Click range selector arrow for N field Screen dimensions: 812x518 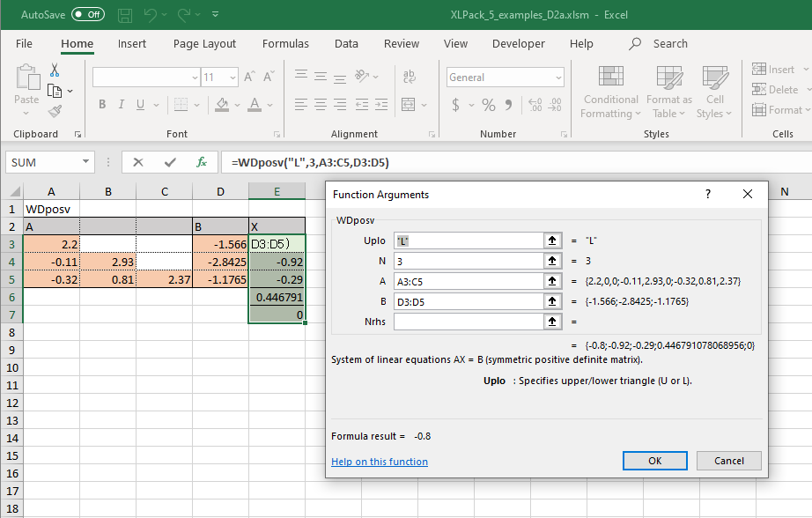[x=552, y=261]
